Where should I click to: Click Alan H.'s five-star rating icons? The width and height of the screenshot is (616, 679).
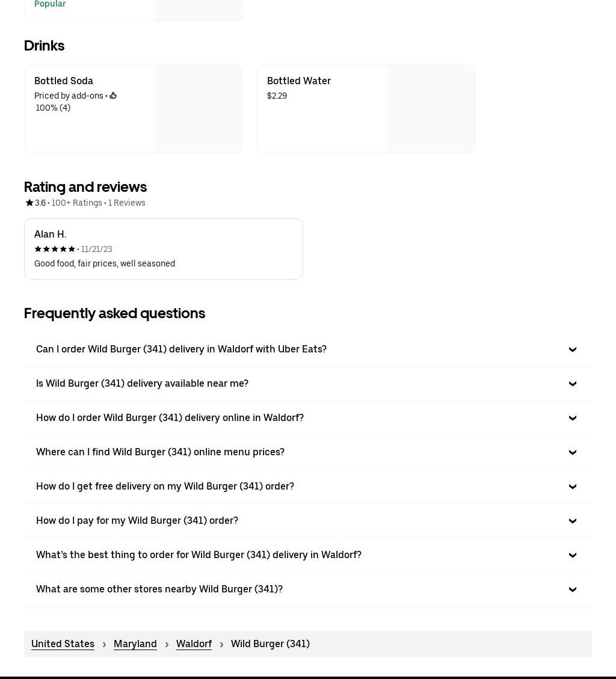point(55,249)
